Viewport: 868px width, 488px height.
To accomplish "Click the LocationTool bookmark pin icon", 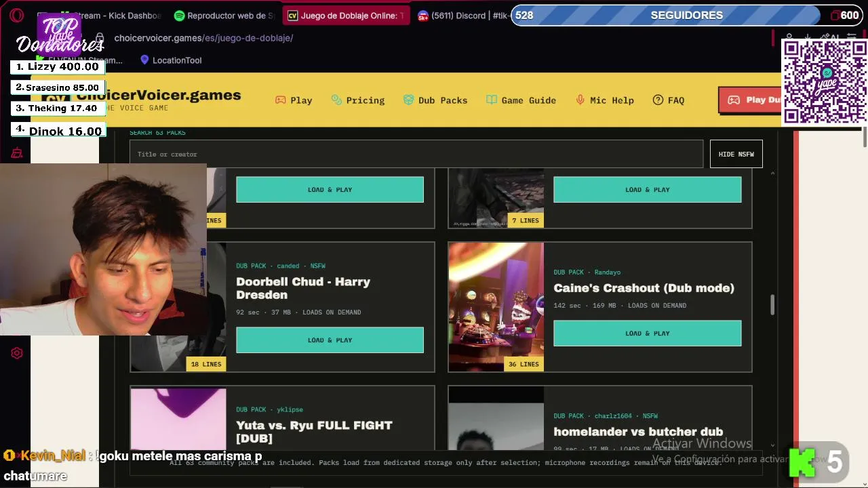I will [x=144, y=60].
